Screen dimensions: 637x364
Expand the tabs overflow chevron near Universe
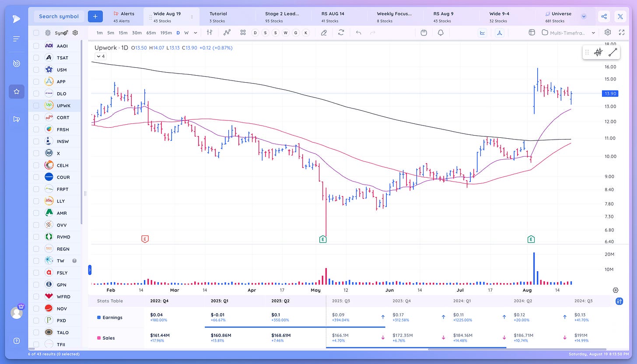(584, 16)
